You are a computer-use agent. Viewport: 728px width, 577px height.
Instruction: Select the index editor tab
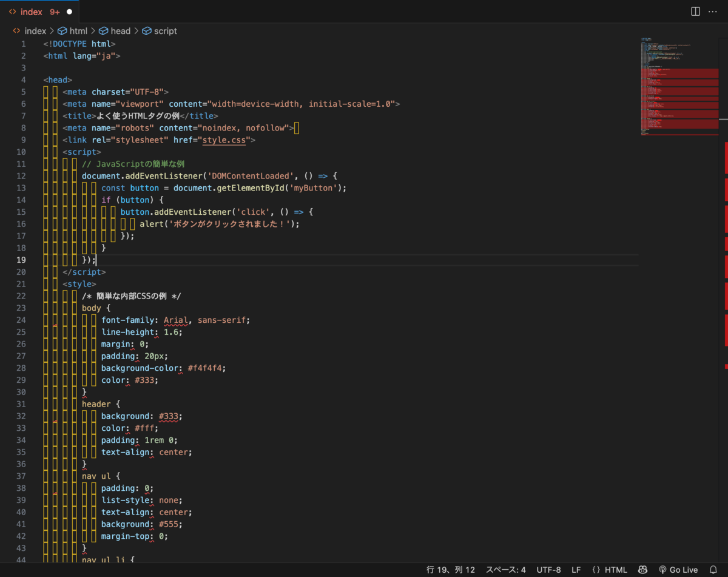39,12
